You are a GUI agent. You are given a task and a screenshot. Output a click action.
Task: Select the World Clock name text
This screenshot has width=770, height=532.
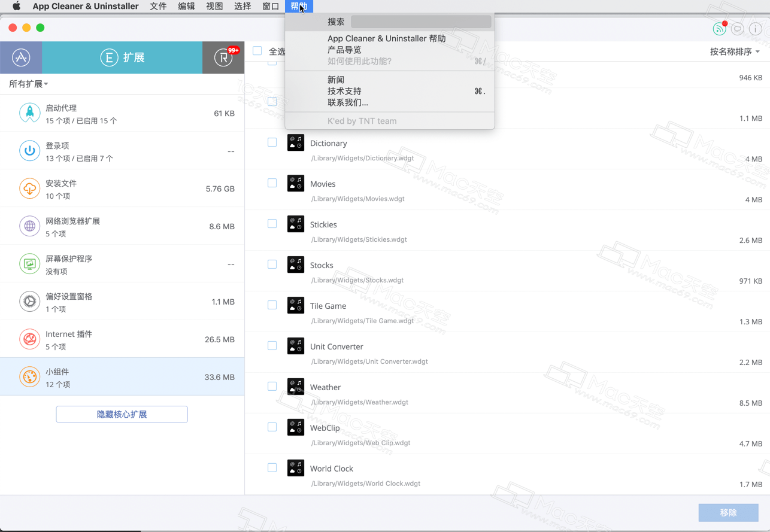coord(332,469)
